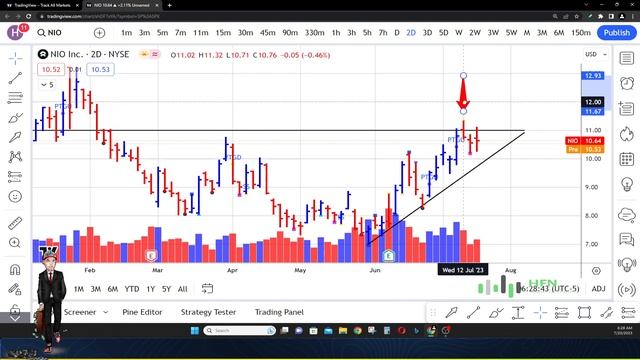The height and width of the screenshot is (360, 640).
Task: Open the Strategy Tester tab
Action: point(208,312)
